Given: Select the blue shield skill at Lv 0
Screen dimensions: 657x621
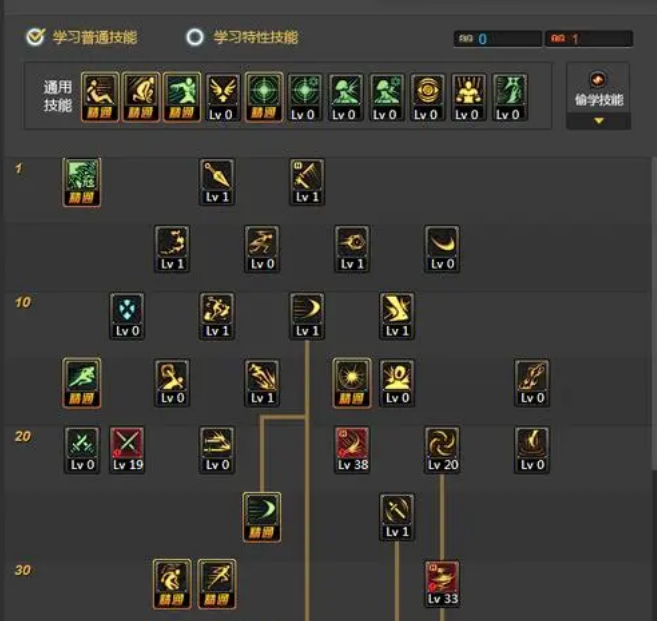Looking at the screenshot, I should [x=127, y=316].
